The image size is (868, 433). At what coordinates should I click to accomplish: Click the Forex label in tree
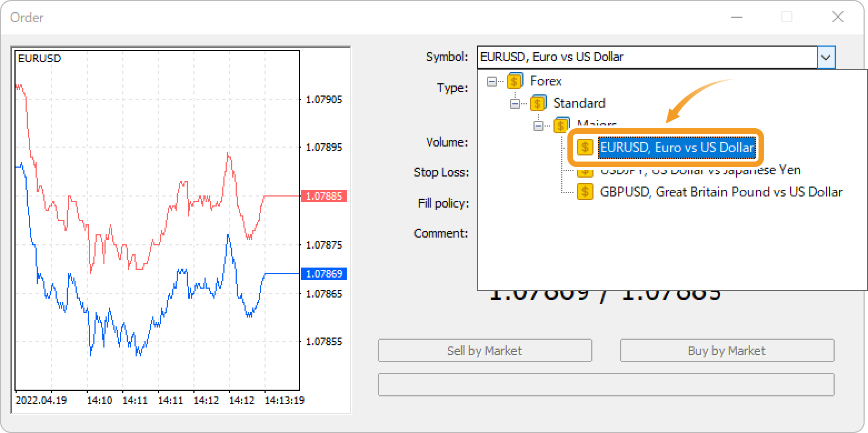[x=546, y=81]
